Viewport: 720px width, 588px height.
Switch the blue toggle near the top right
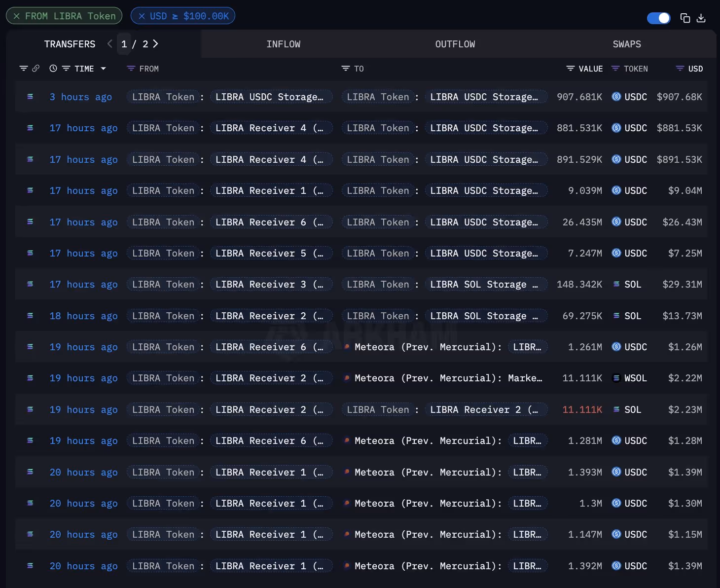coord(659,18)
